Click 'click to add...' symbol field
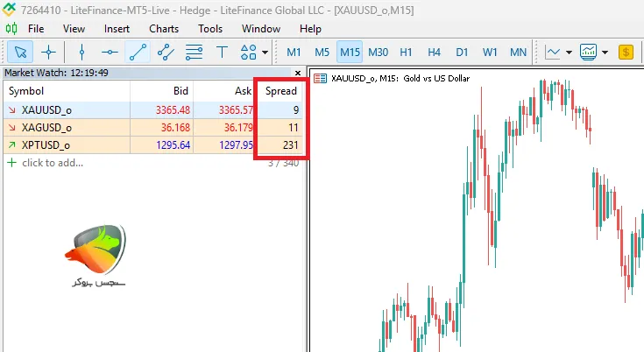644x352 pixels. [x=53, y=162]
